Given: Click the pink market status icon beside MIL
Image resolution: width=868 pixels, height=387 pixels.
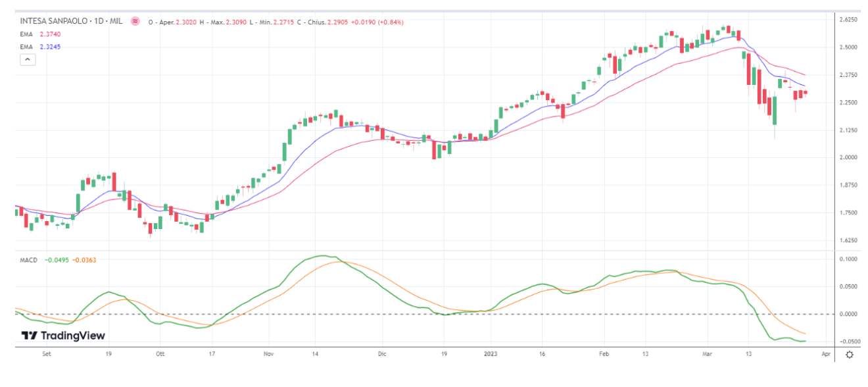Looking at the screenshot, I should (x=135, y=21).
